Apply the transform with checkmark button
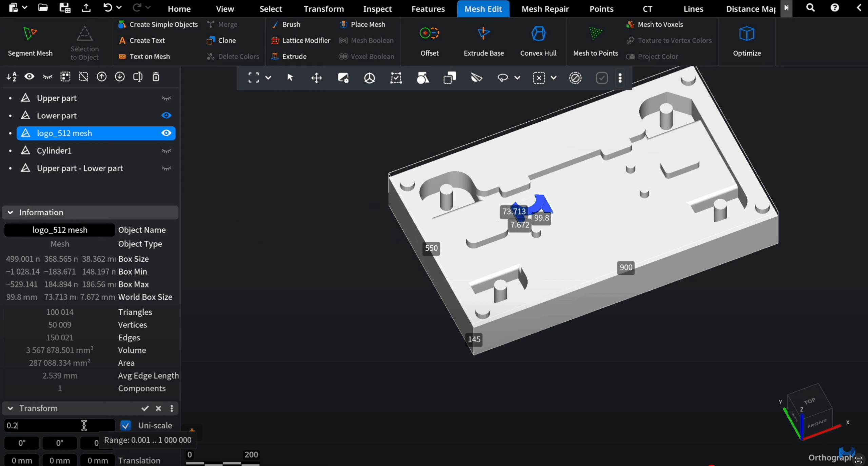Image resolution: width=868 pixels, height=466 pixels. [x=145, y=408]
